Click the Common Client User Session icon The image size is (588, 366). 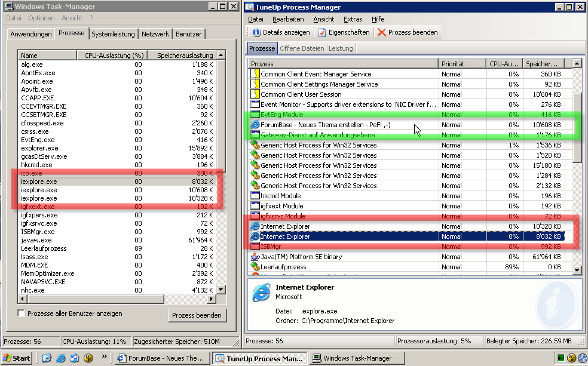pyautogui.click(x=255, y=94)
